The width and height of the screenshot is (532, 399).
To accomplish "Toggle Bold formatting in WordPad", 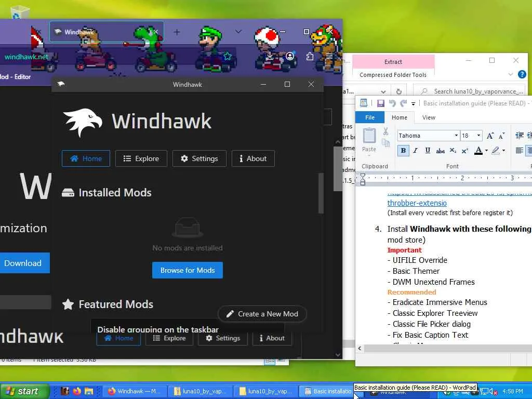I will coord(403,151).
